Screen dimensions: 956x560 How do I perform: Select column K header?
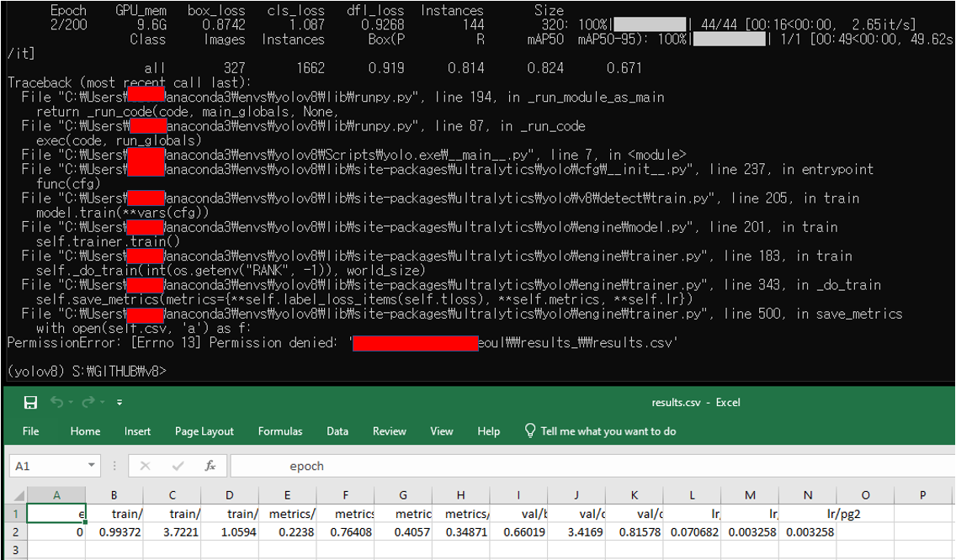coord(634,494)
